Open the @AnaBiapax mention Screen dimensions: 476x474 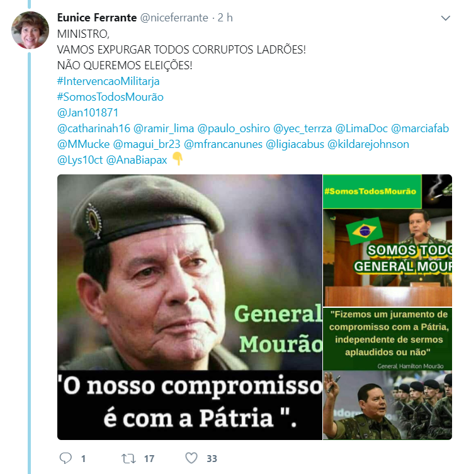click(137, 161)
